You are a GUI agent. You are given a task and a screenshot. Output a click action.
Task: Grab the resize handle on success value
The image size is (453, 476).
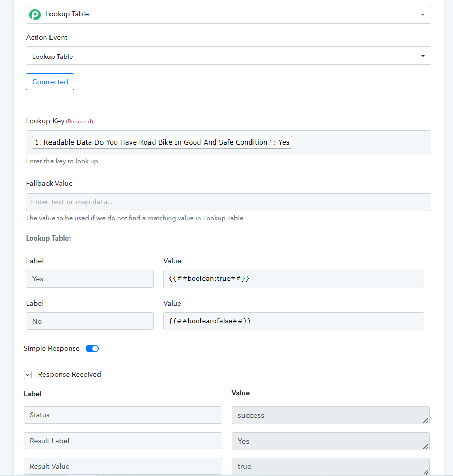point(426,421)
